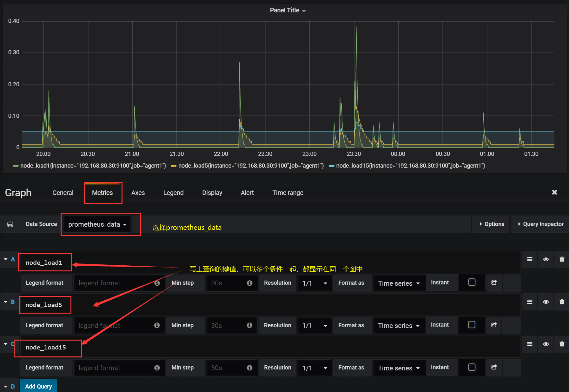Delete query node_load5 with trash icon

[x=562, y=302]
